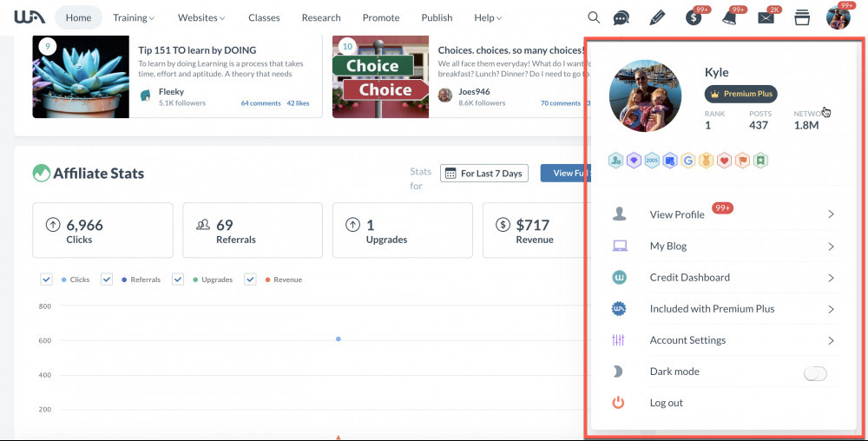The image size is (868, 441).
Task: Click the blue screen badge before Google badge
Action: [670, 161]
